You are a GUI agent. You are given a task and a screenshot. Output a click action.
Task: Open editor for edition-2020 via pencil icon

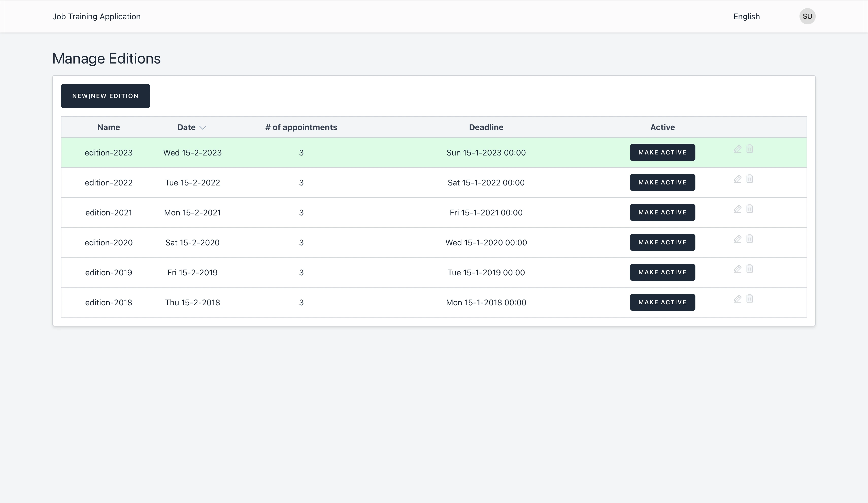click(x=737, y=239)
